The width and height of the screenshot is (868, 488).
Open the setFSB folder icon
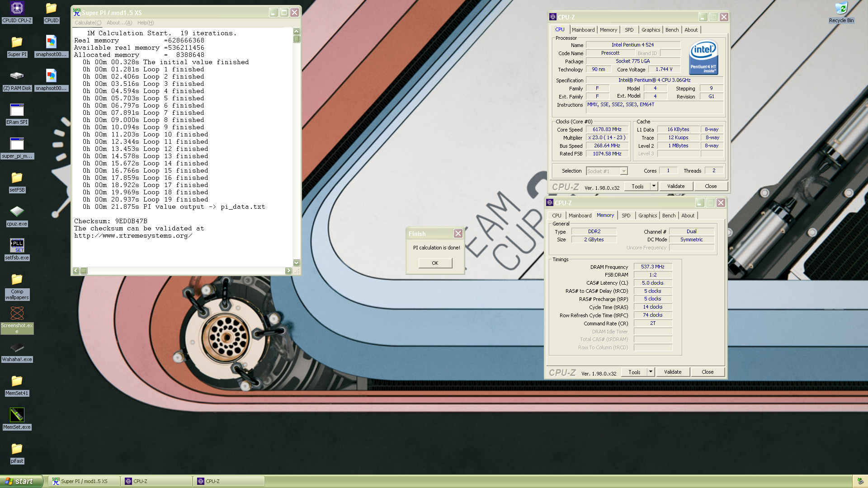(17, 182)
